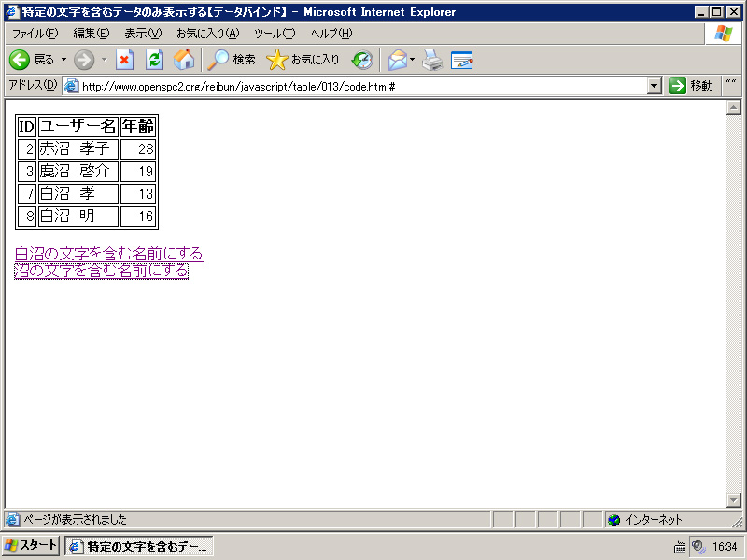Select the cell 白沼 明
This screenshot has width=747, height=560.
pos(78,216)
